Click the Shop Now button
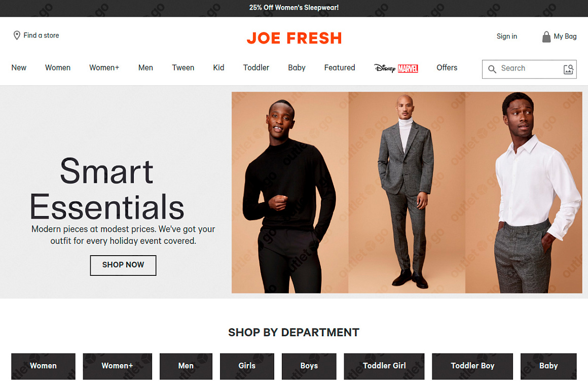This screenshot has height=391, width=588. pyautogui.click(x=123, y=265)
